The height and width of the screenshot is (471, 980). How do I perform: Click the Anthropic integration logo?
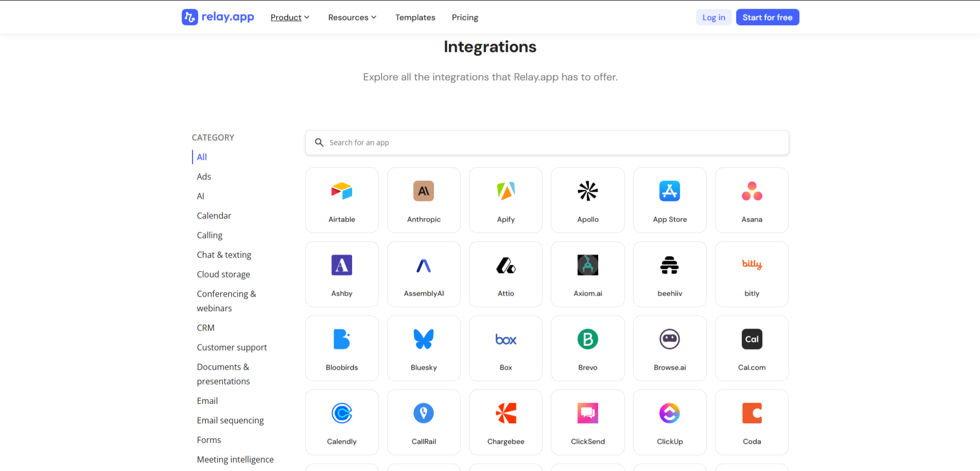(424, 191)
